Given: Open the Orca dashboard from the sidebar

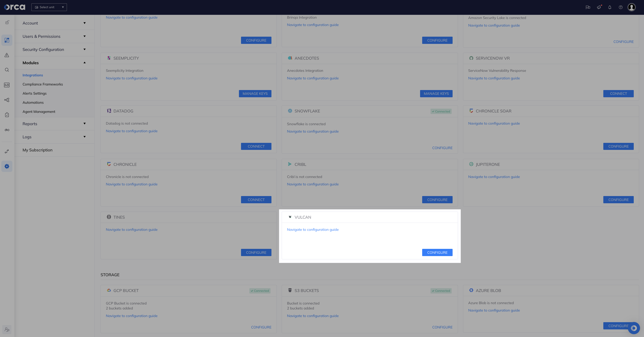Looking at the screenshot, I should [x=7, y=40].
